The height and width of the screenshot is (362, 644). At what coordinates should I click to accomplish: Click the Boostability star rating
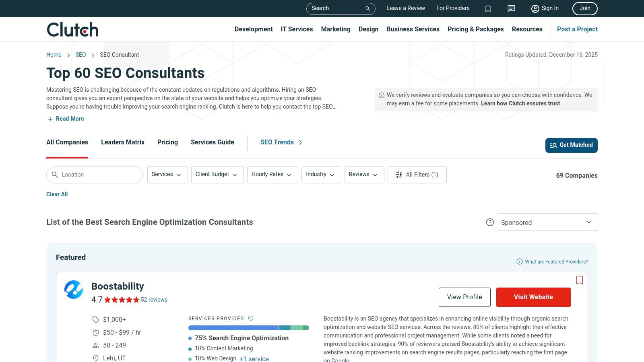[x=122, y=300]
